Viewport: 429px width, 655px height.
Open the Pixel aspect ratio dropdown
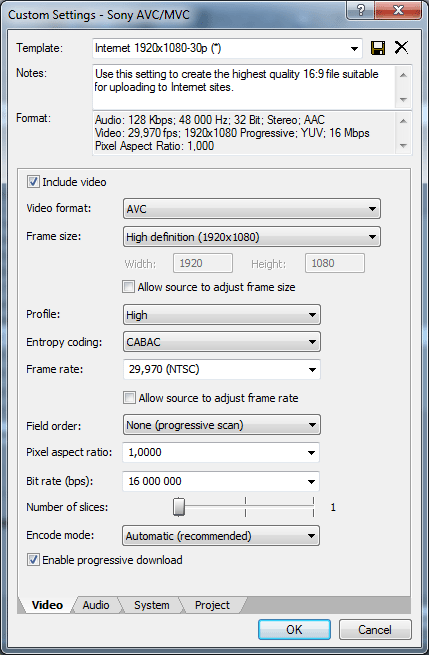[221, 452]
